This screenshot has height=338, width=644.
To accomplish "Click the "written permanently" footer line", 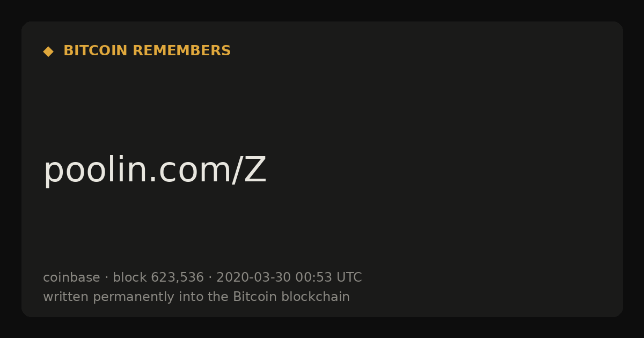I will point(196,297).
